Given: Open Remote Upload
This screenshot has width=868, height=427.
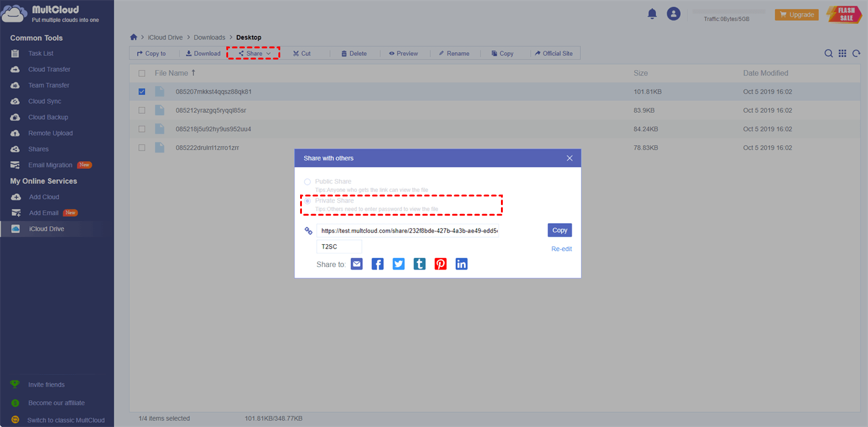Looking at the screenshot, I should tap(50, 133).
